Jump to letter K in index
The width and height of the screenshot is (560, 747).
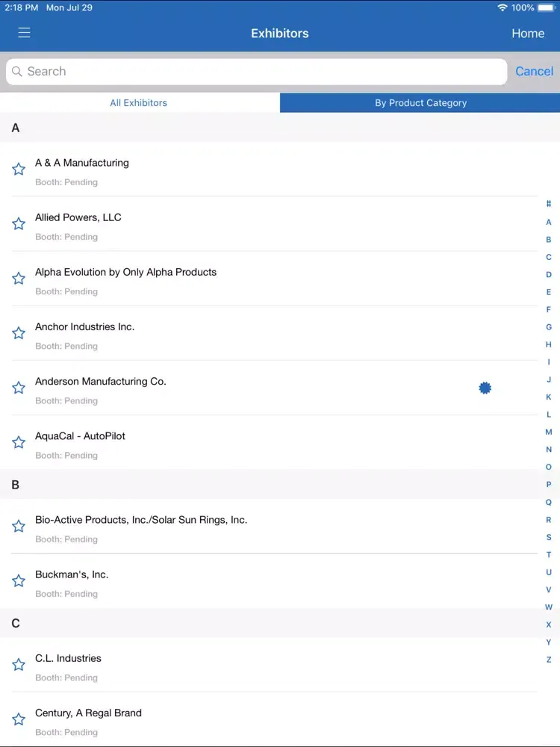point(549,397)
